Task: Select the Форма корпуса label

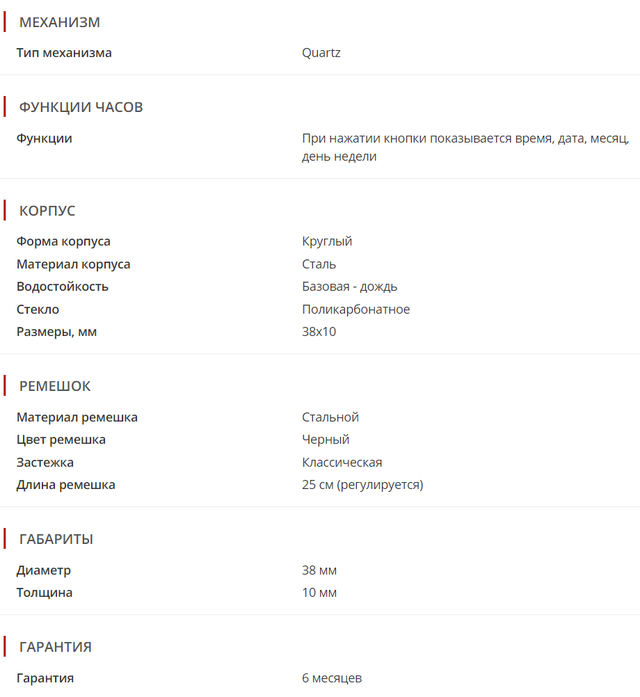Action: point(63,241)
